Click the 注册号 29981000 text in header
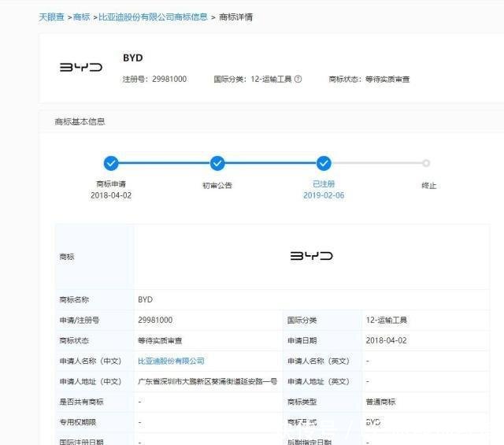Viewport: 504px width, 445px height. [154, 79]
